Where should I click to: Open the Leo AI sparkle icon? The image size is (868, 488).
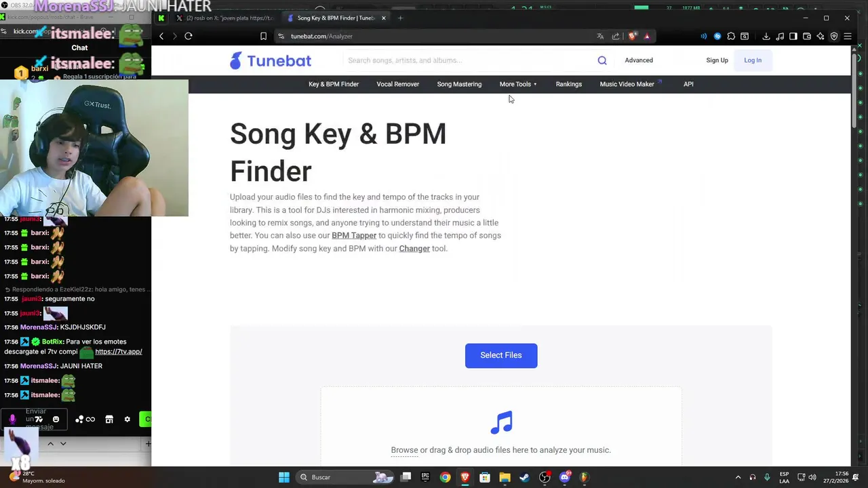[x=821, y=36]
